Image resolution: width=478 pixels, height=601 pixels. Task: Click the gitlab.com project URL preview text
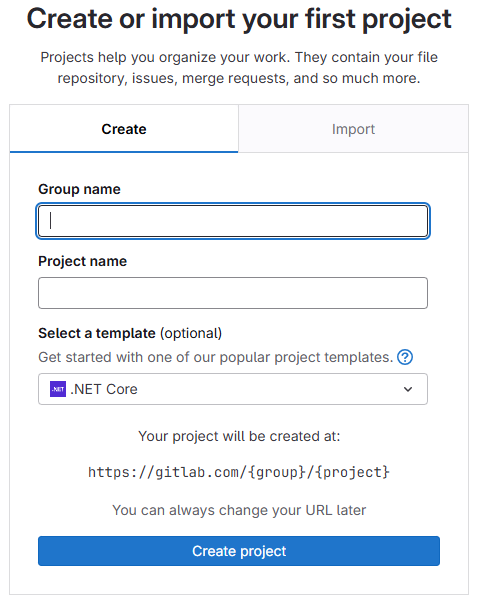[x=239, y=472]
